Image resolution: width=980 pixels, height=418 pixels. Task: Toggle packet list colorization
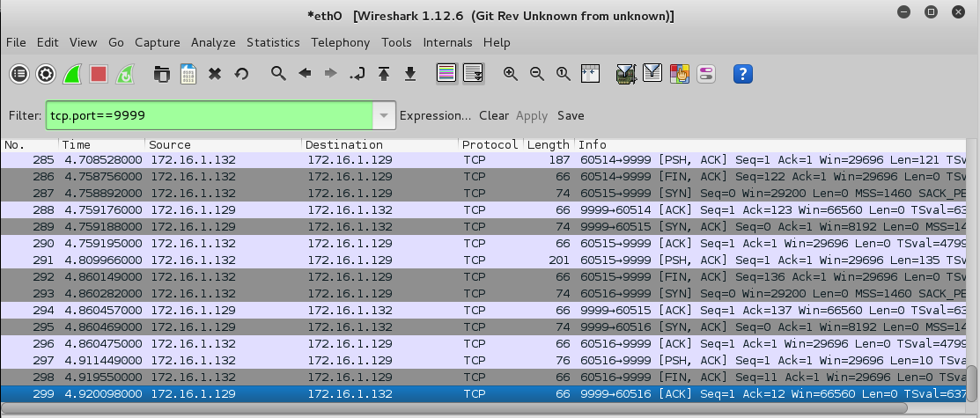(x=446, y=74)
